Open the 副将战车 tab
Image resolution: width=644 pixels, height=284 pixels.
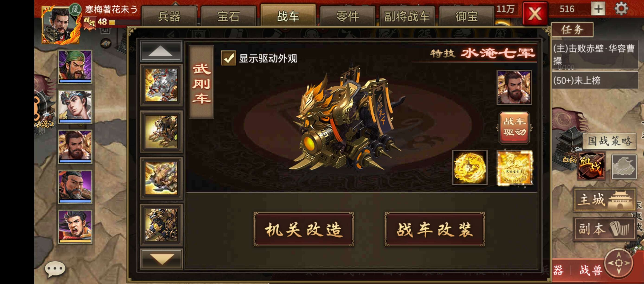click(407, 16)
